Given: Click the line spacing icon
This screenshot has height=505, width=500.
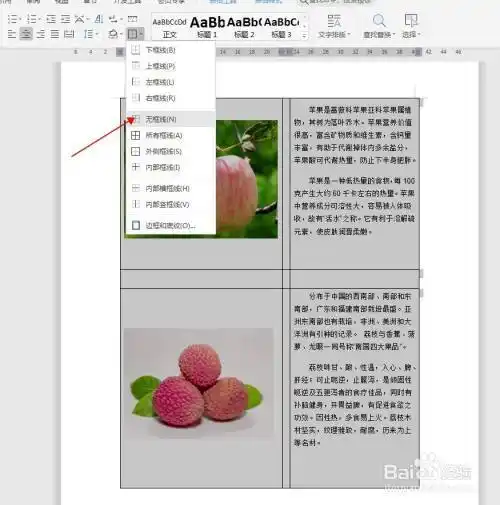Looking at the screenshot, I should [88, 34].
